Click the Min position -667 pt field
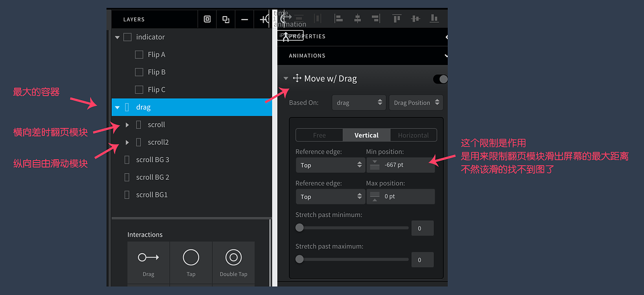644x295 pixels. pos(401,165)
